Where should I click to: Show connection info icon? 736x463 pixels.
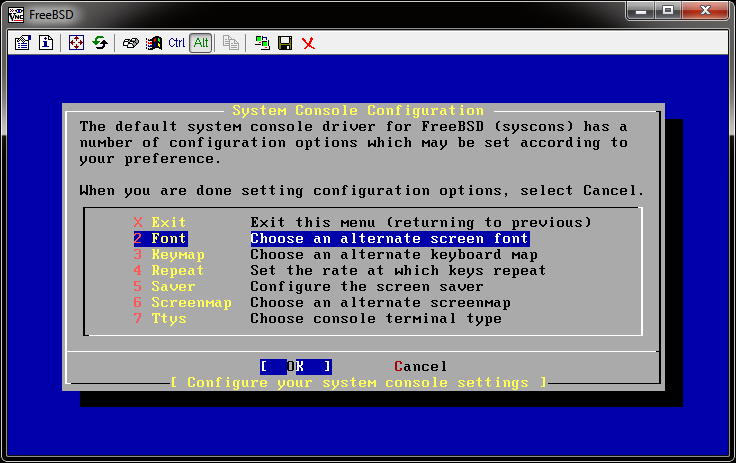[45, 43]
